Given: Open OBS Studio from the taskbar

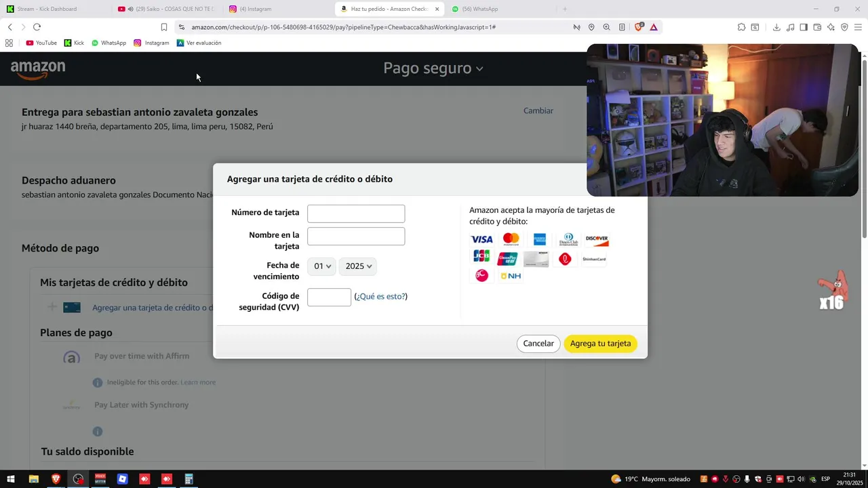Looking at the screenshot, I should (x=78, y=479).
